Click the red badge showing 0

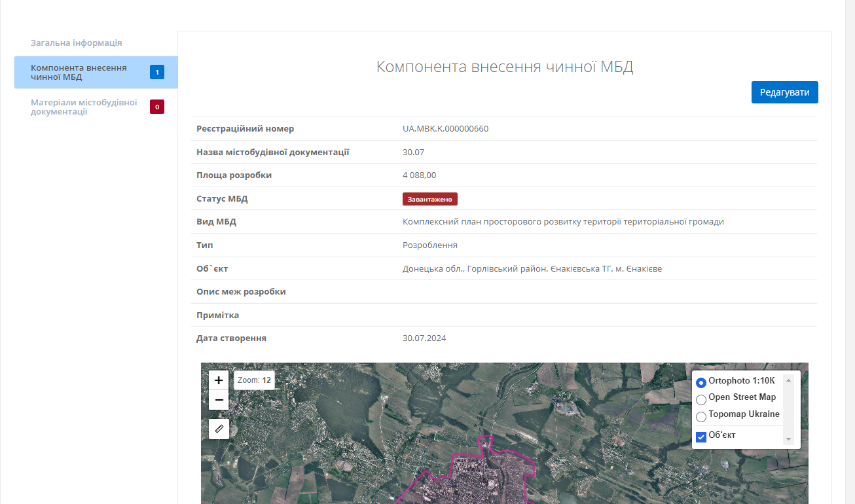pos(157,107)
